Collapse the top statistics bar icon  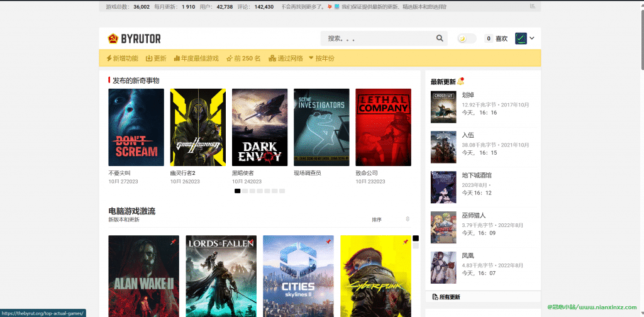click(x=533, y=6)
